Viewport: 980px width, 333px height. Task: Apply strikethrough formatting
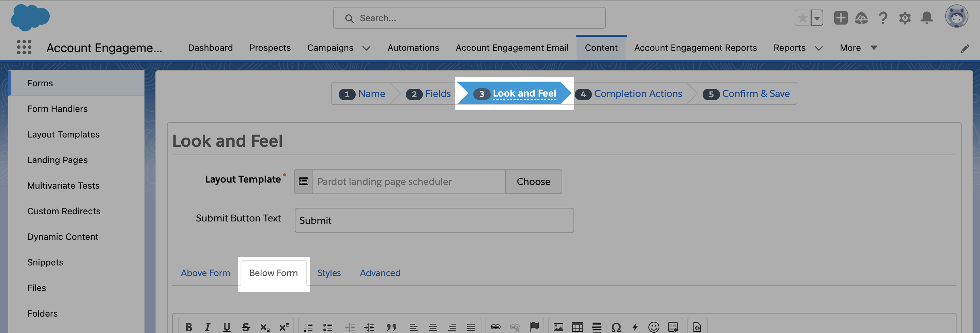click(246, 327)
